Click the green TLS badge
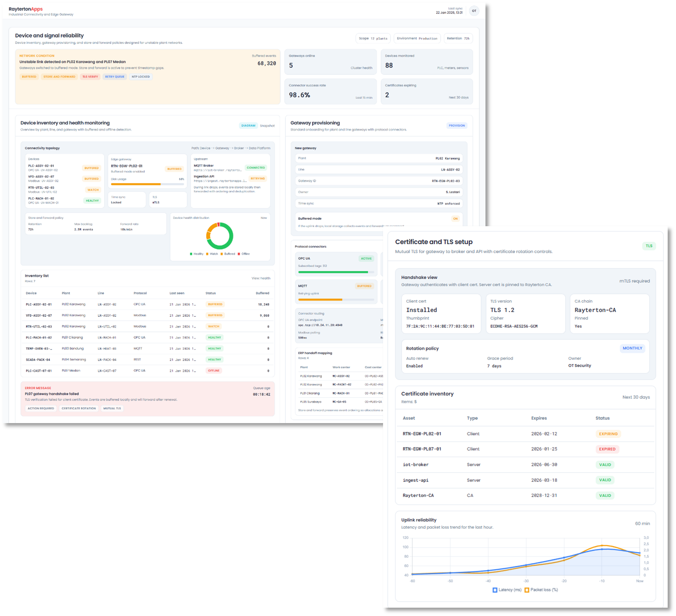This screenshot has height=616, width=676. 649,246
